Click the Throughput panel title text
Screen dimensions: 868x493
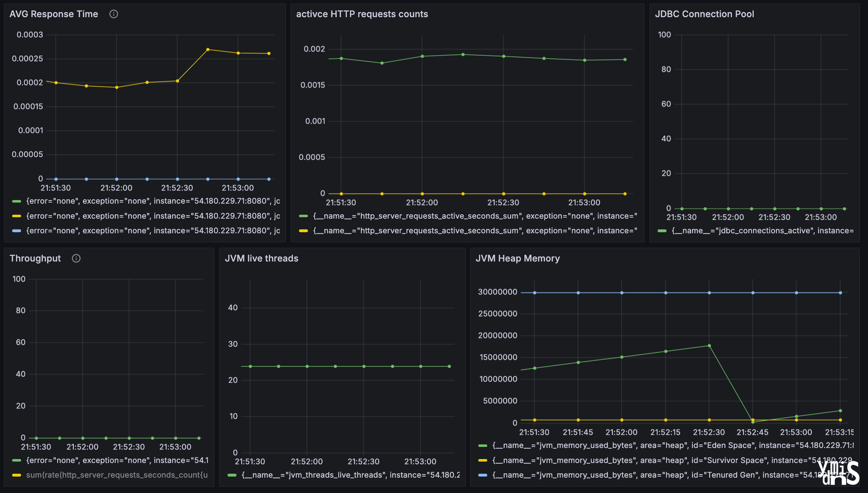pos(35,258)
